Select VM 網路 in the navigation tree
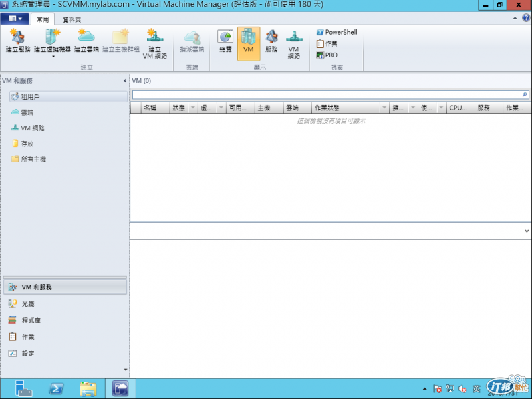The image size is (532, 399). point(27,128)
